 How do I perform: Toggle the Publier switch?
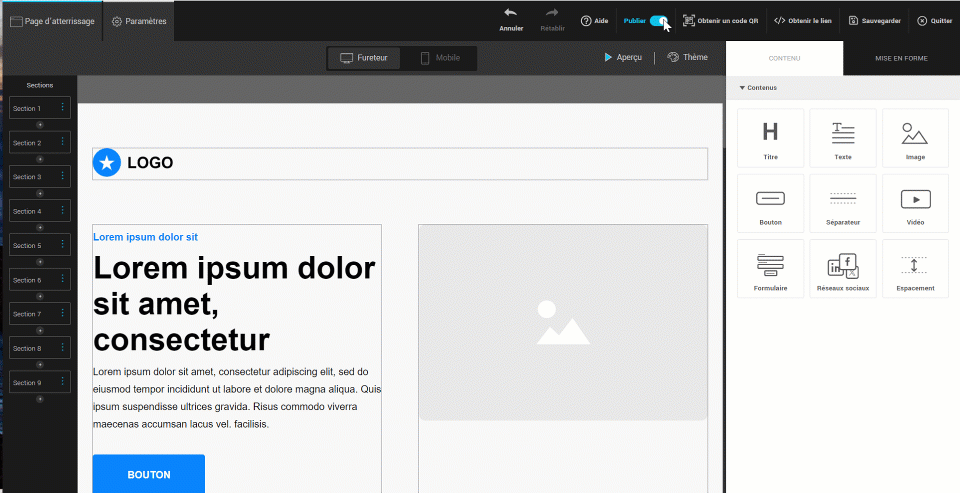point(658,20)
